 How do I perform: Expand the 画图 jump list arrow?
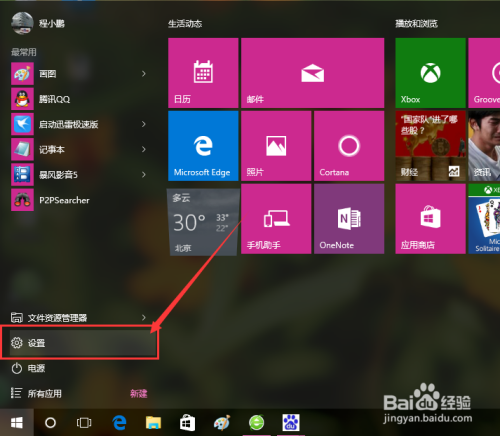pyautogui.click(x=144, y=74)
